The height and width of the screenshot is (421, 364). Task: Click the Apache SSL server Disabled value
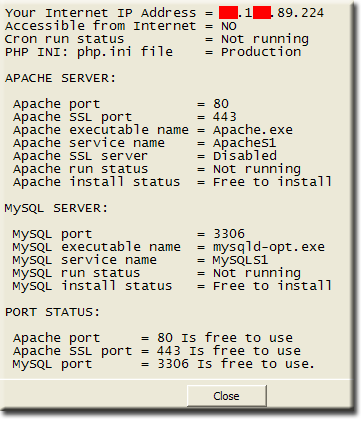(x=245, y=156)
